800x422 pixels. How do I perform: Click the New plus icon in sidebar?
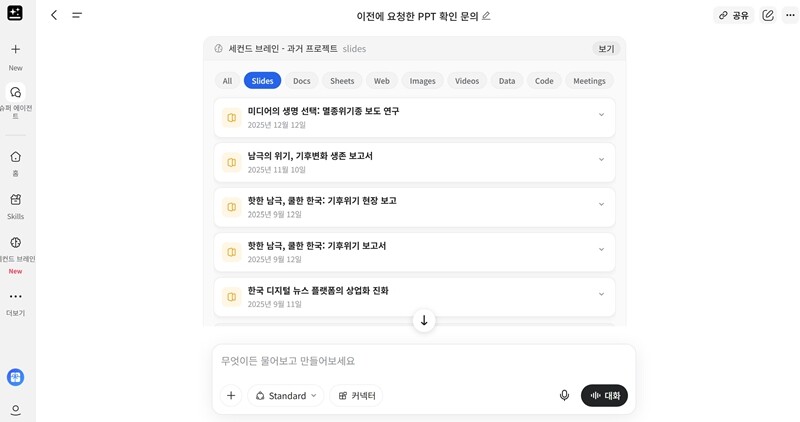(15, 49)
